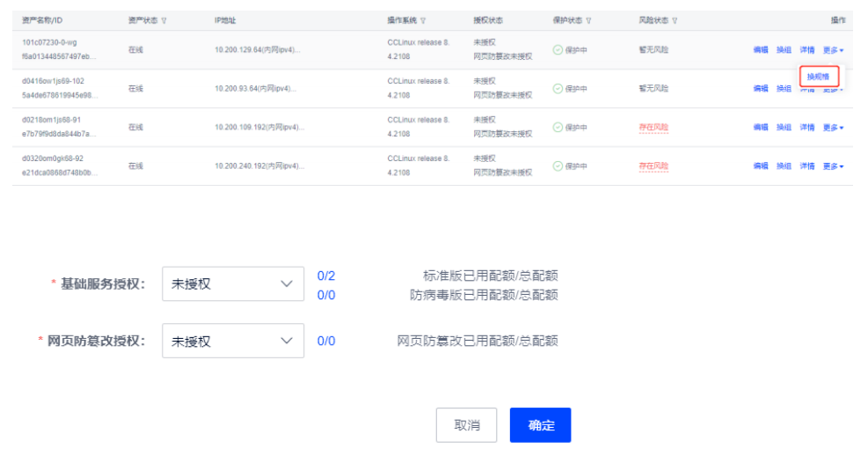The image size is (868, 456).
Task: Click protection check icon for d0416ow1js69-102
Action: (x=558, y=89)
